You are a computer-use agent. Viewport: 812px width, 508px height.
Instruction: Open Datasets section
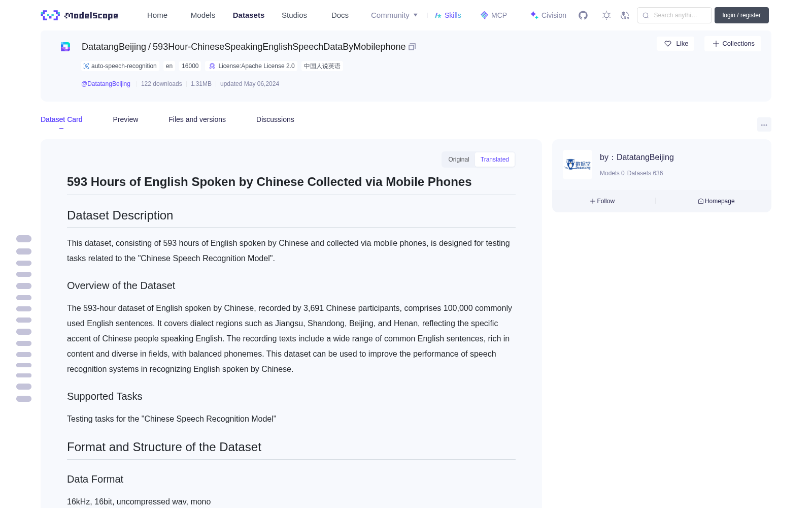click(x=249, y=15)
